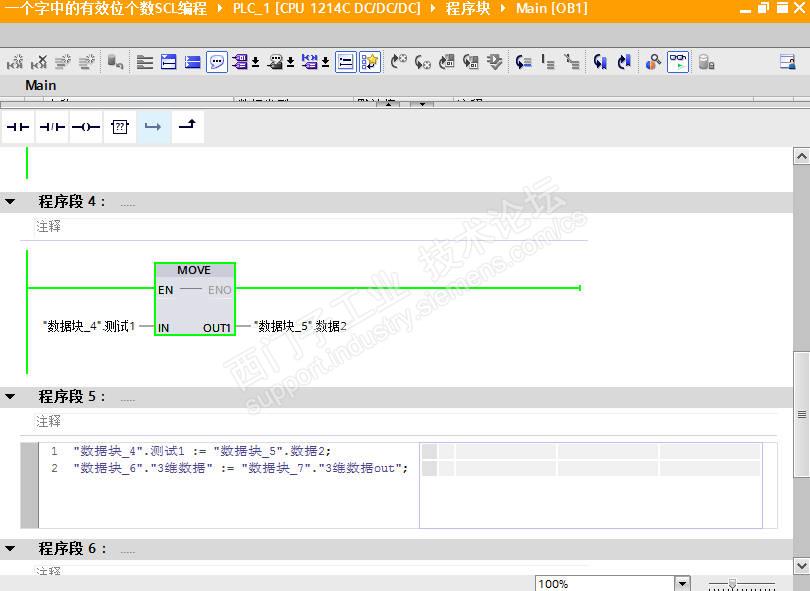This screenshot has width=810, height=591.
Task: Click breadcrumb PLC_1 [CPU 1214C DC/DC/DC]
Action: [326, 9]
